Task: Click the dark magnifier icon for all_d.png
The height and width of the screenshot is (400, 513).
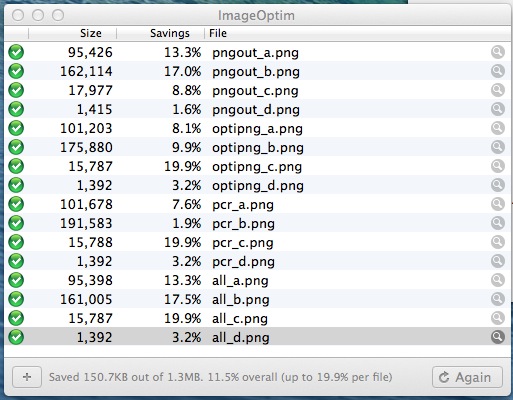Action: pos(497,337)
